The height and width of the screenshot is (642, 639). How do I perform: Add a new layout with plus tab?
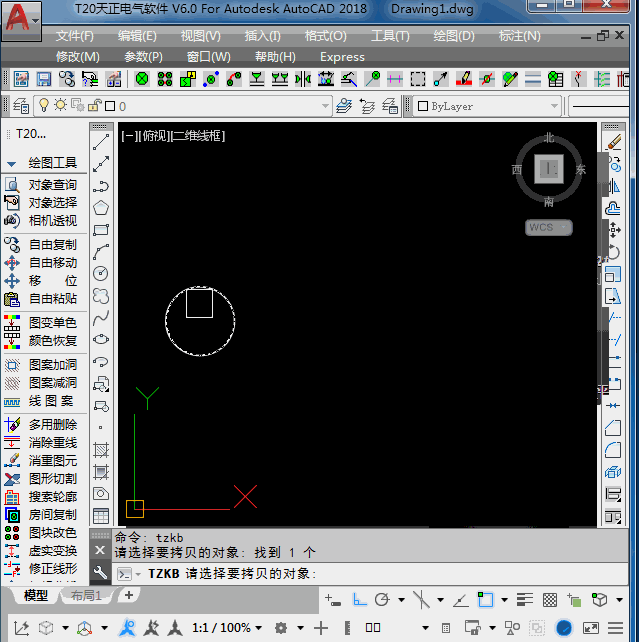[x=129, y=595]
